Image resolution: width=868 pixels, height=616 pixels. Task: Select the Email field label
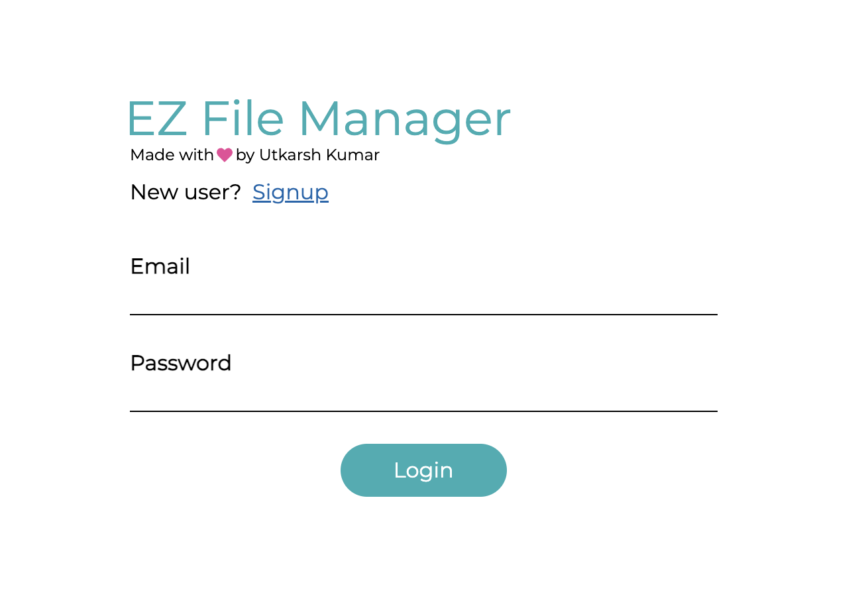[160, 266]
